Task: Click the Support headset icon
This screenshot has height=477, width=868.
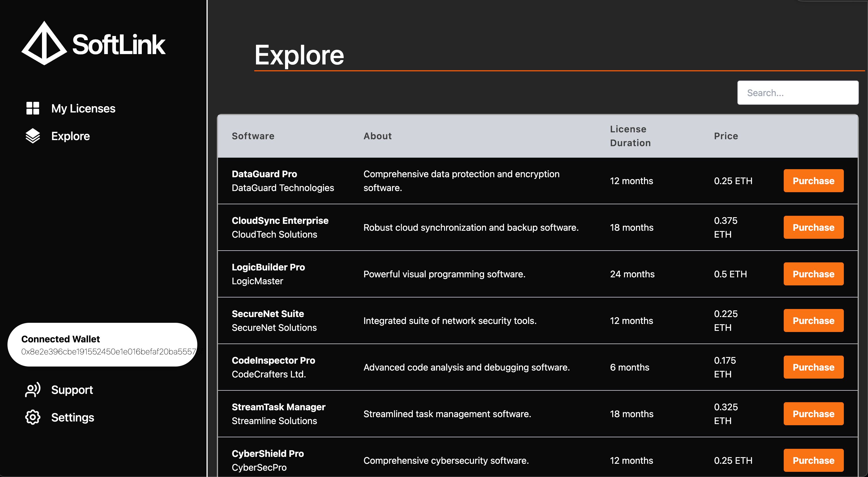Action: (33, 390)
